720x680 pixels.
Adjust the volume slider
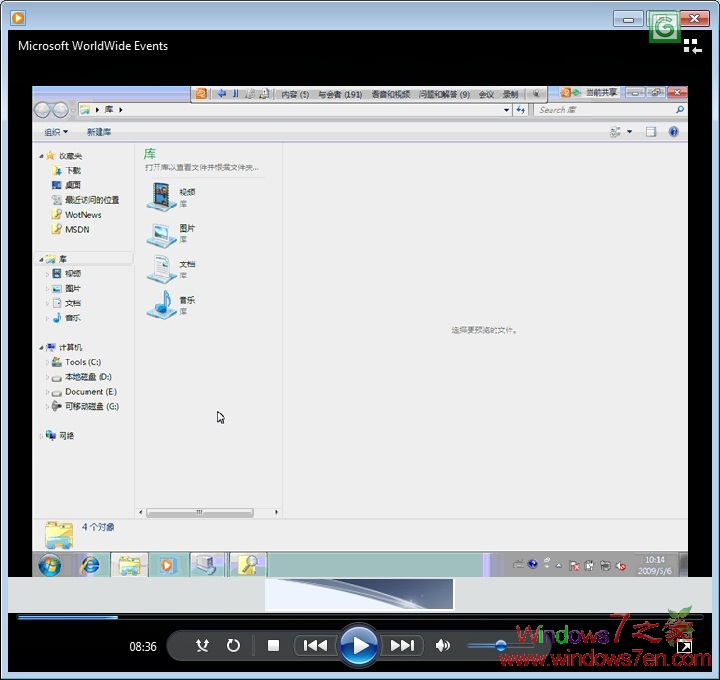[x=500, y=646]
